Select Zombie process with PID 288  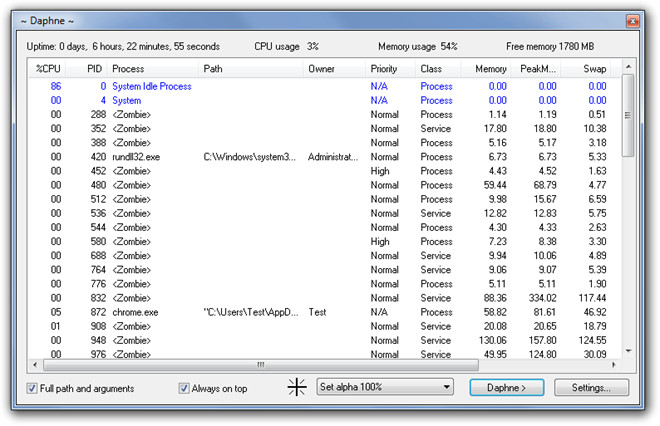[x=325, y=114]
